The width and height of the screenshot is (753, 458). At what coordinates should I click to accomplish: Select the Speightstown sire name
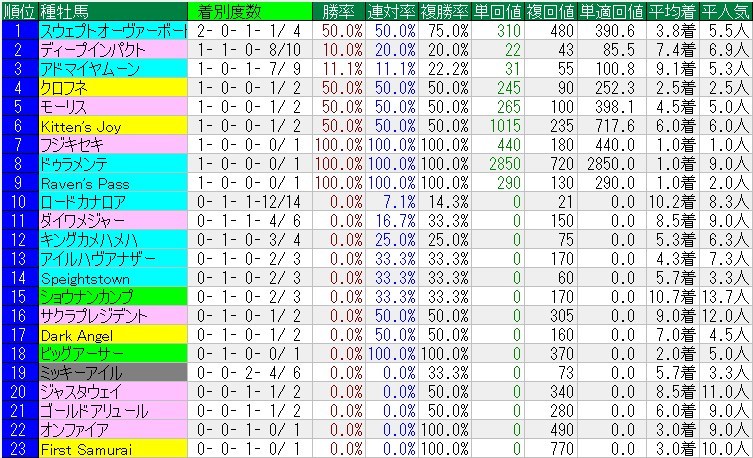tap(113, 278)
